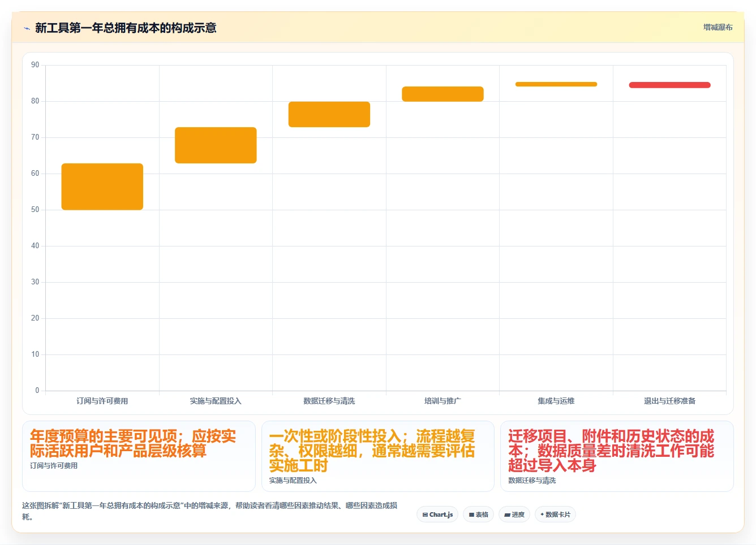Select the 进度 tag chip
The width and height of the screenshot is (756, 545).
click(x=514, y=514)
